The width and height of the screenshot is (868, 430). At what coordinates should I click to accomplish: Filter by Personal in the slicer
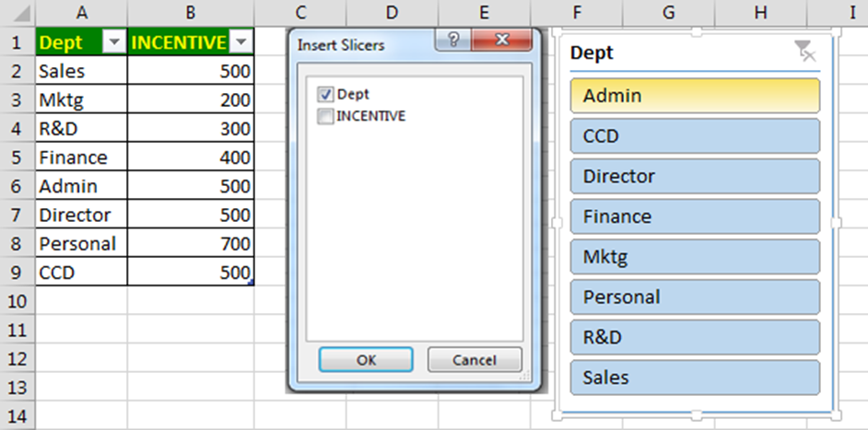click(695, 297)
